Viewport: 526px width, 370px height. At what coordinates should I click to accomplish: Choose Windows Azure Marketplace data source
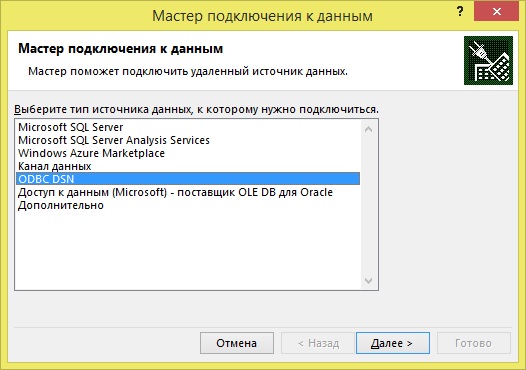[x=188, y=153]
